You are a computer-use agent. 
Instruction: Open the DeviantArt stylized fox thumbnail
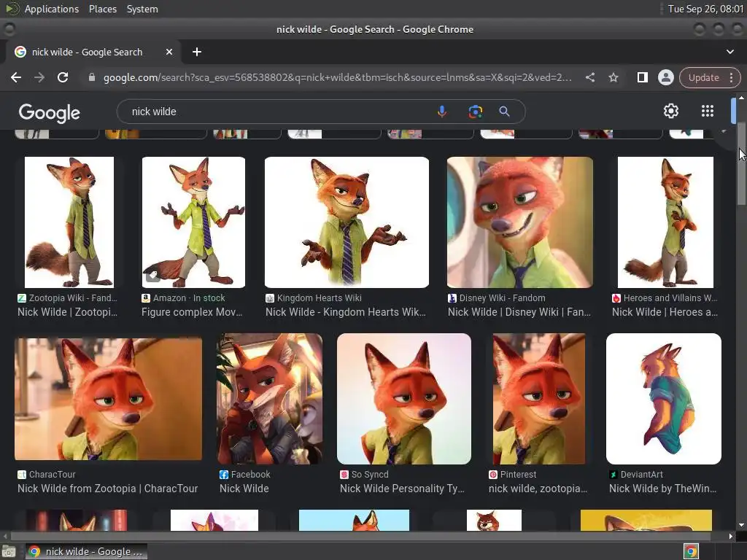point(664,399)
